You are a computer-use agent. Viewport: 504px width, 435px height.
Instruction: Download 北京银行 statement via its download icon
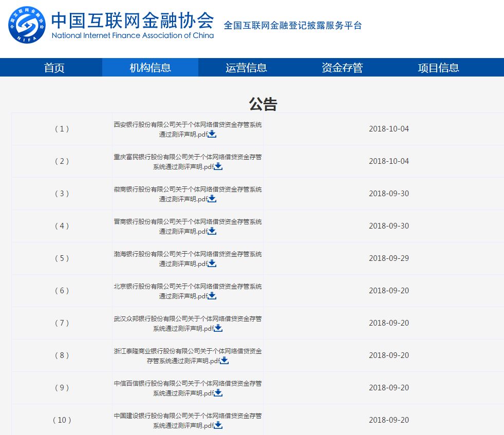point(212,296)
